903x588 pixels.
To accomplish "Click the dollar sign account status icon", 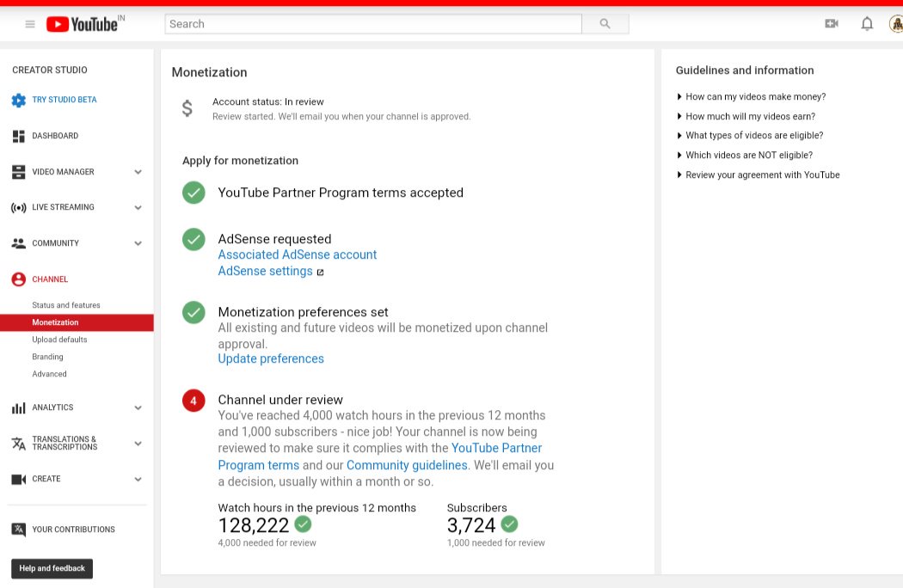I will point(187,108).
